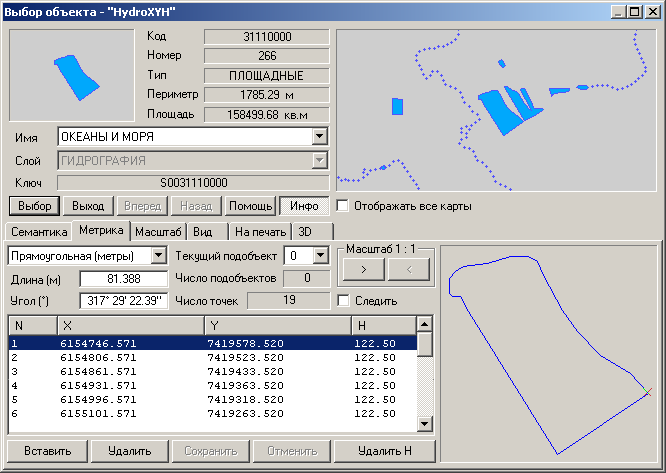Click the 'Удалить H' button

(385, 451)
